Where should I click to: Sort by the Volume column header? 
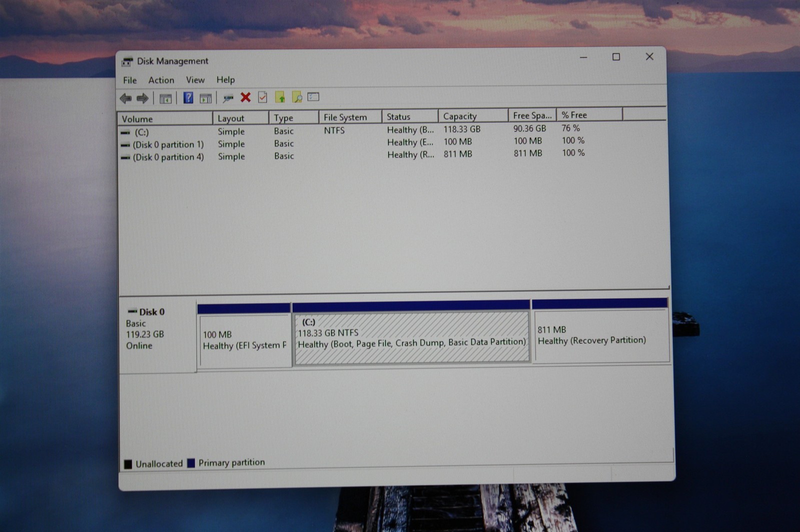tap(165, 118)
